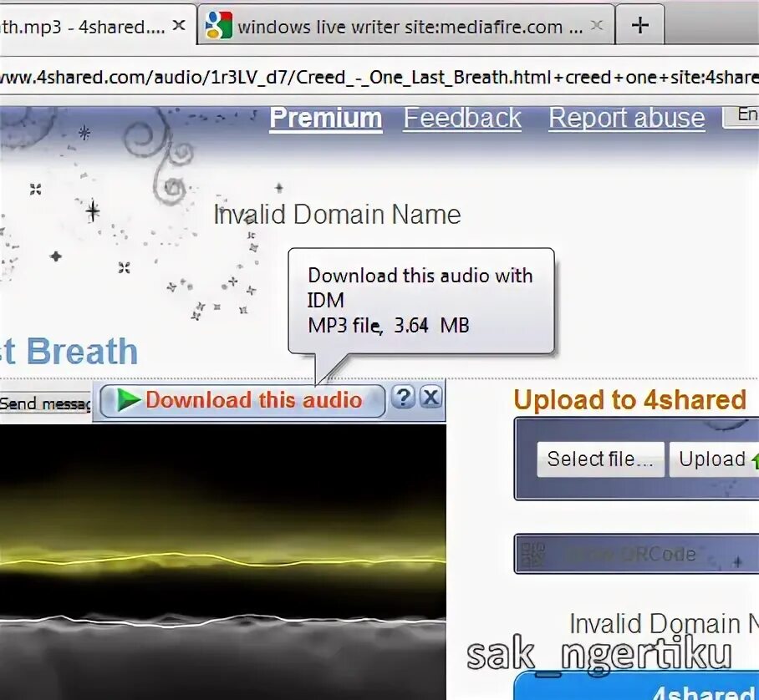This screenshot has width=759, height=700.
Task: Open the language selector dropdown
Action: click(741, 117)
